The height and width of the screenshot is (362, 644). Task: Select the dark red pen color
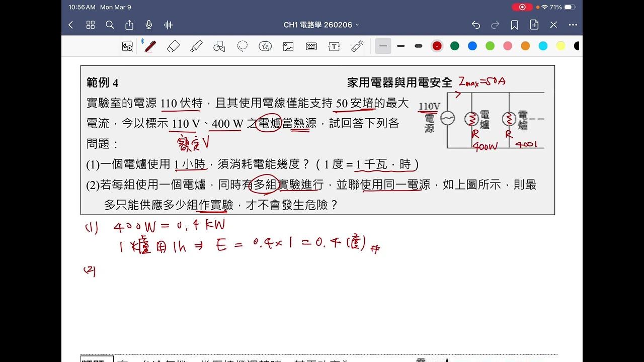[x=437, y=46]
